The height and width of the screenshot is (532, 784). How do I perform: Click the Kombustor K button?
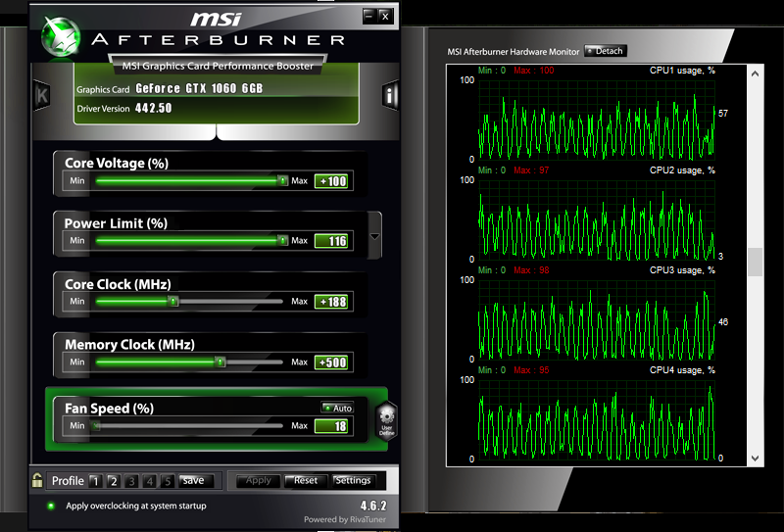tap(41, 95)
